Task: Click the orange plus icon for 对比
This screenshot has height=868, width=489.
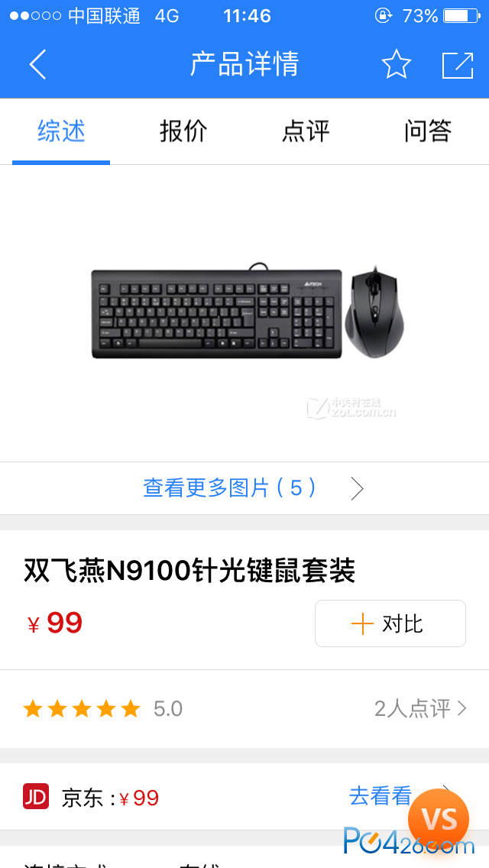Action: coord(362,623)
